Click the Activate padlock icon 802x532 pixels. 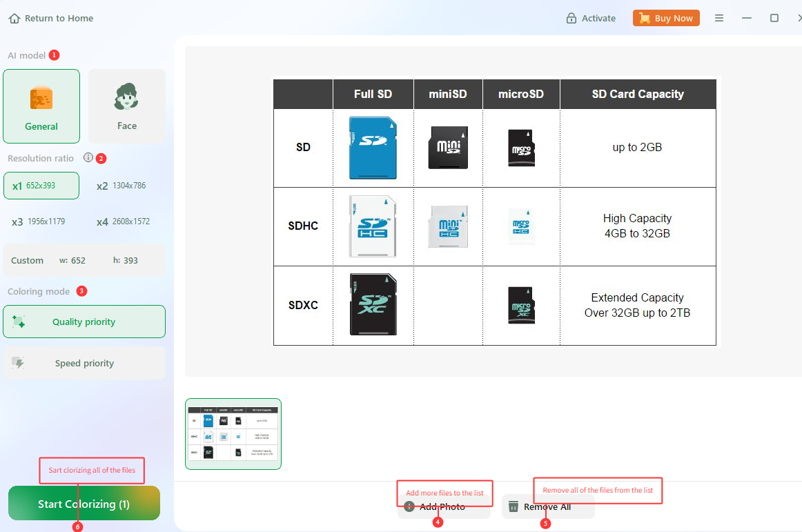(x=571, y=19)
